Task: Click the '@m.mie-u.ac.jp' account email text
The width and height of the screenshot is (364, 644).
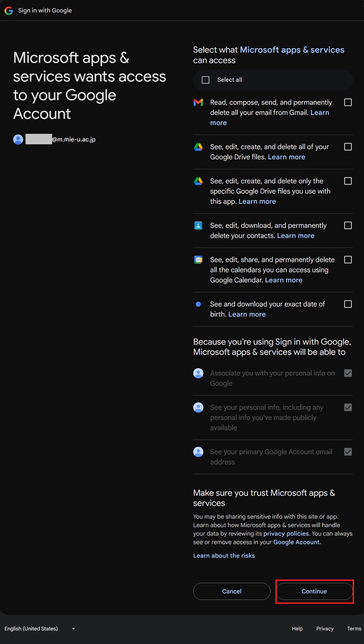Action: (x=74, y=139)
